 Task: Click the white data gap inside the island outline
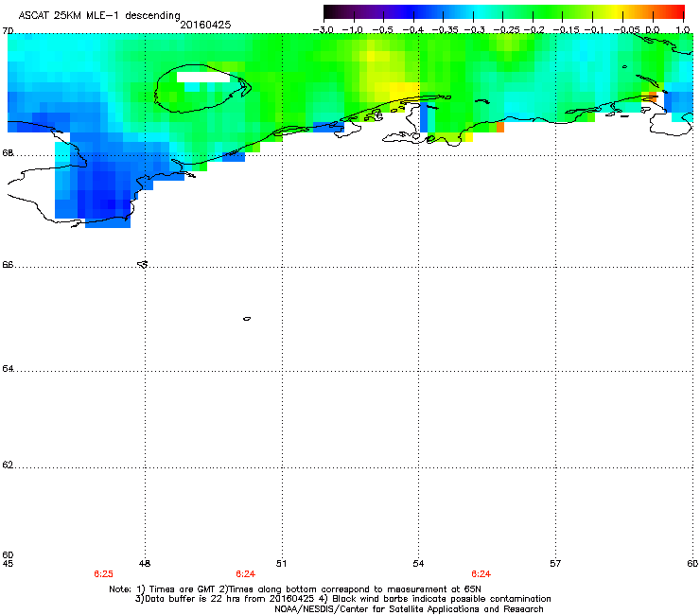pos(203,77)
